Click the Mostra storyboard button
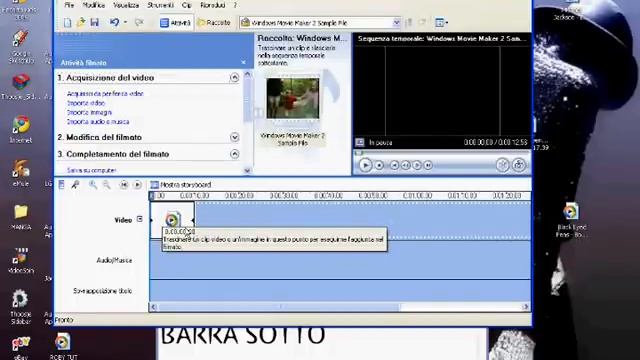The width and height of the screenshot is (640, 360). pyautogui.click(x=180, y=185)
